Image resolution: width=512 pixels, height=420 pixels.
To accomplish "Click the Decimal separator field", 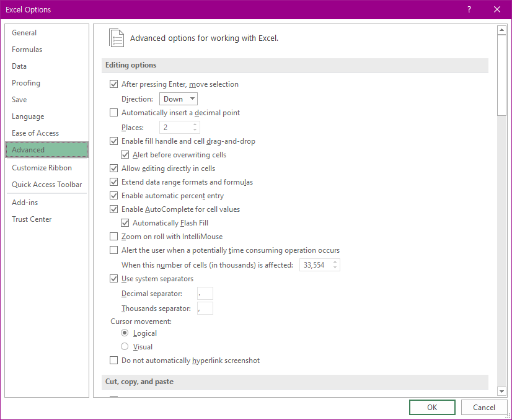I will (x=205, y=294).
